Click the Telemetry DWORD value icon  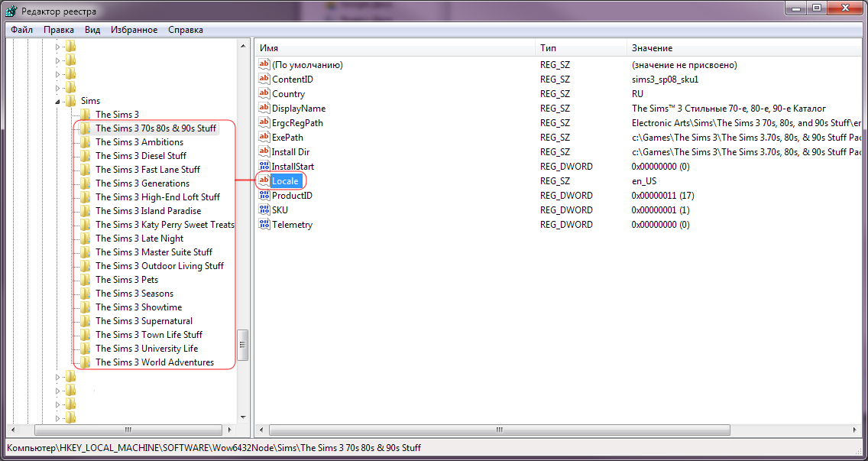click(264, 225)
